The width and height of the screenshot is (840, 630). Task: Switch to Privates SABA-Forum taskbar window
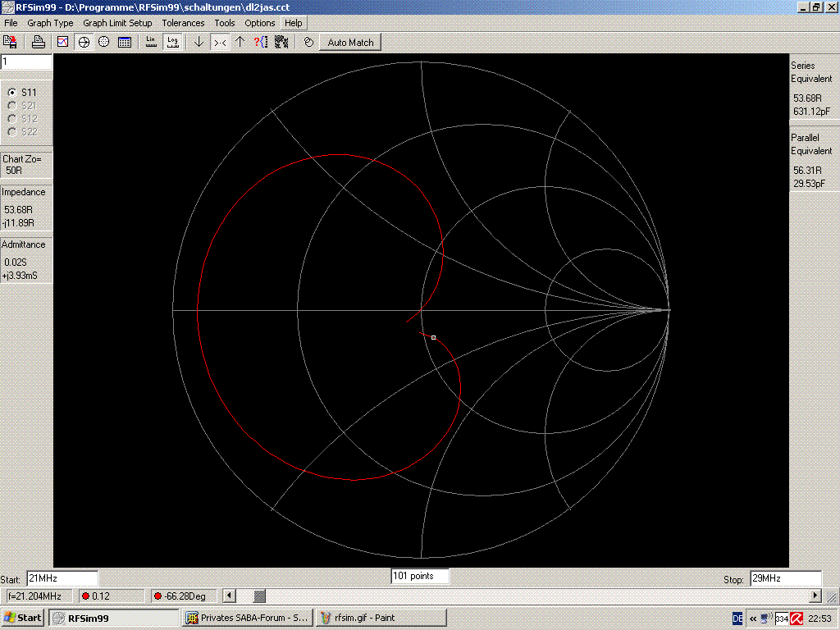point(248,618)
